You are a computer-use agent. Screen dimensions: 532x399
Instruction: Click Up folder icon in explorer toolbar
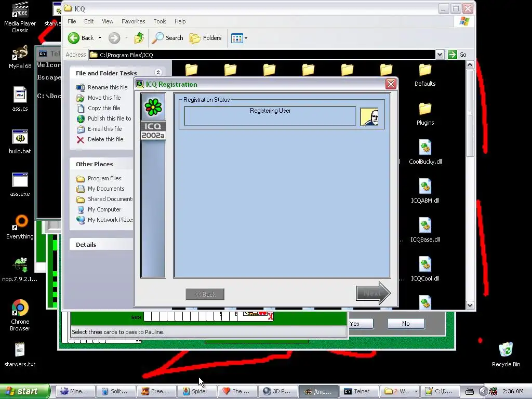[x=139, y=37]
